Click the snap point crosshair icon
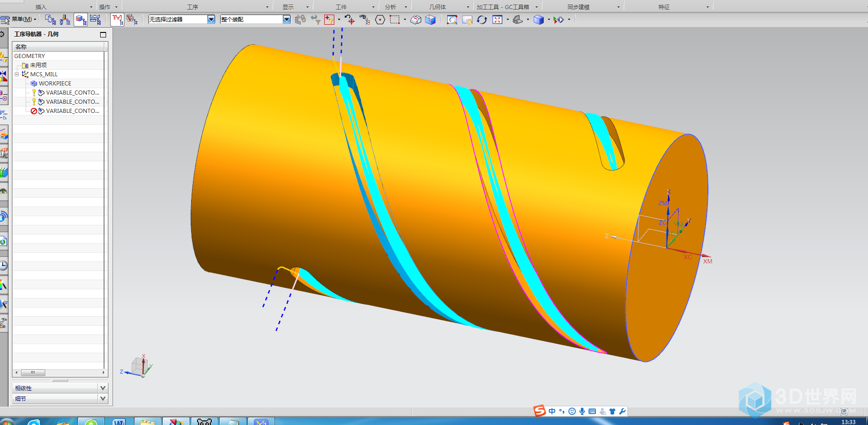Image resolution: width=868 pixels, height=425 pixels. (350, 20)
